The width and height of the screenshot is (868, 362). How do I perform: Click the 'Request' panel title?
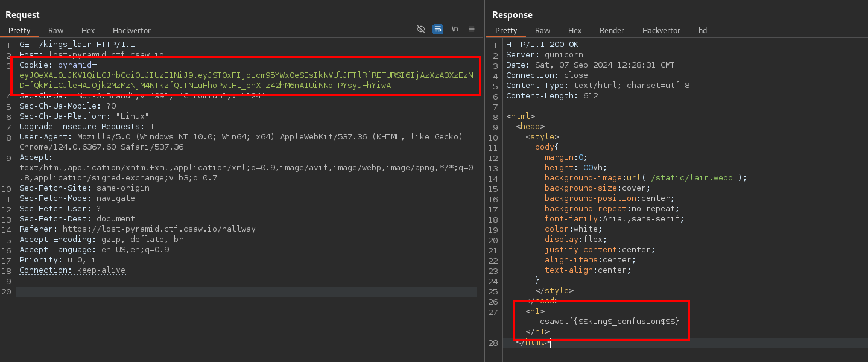23,15
